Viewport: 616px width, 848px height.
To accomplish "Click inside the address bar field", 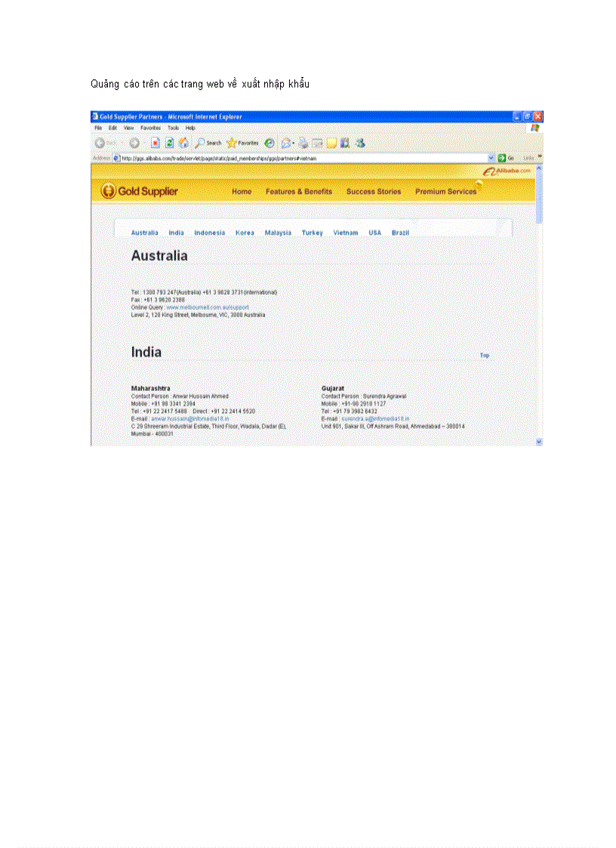I will click(x=302, y=159).
